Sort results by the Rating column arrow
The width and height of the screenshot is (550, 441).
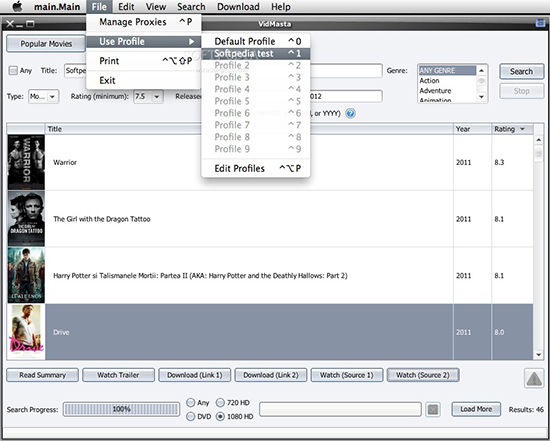pyautogui.click(x=522, y=129)
